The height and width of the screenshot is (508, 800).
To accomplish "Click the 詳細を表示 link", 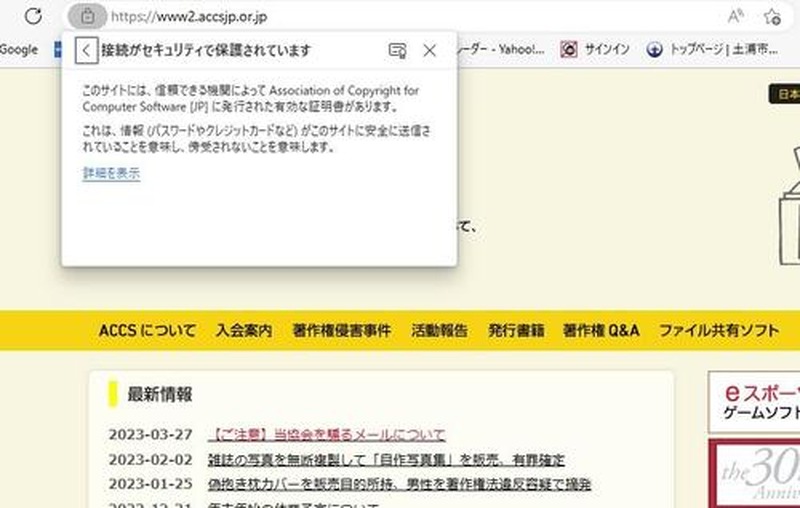I will pyautogui.click(x=111, y=173).
